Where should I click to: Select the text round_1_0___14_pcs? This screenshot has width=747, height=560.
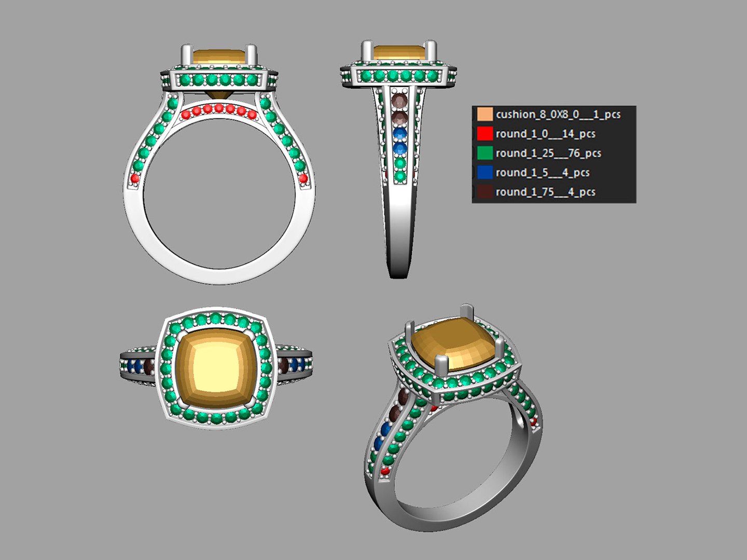tap(545, 134)
